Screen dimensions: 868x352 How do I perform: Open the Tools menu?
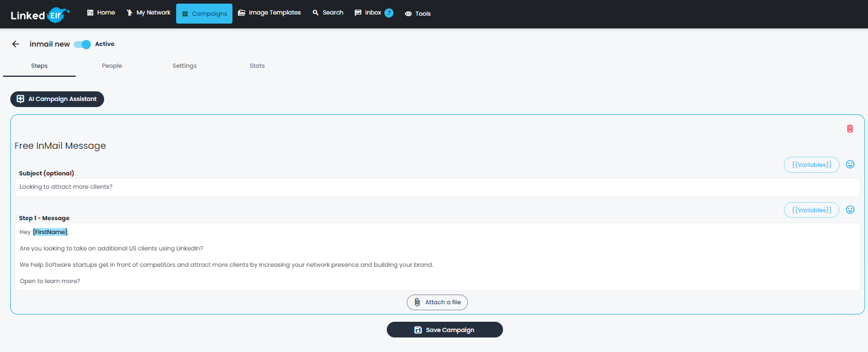click(x=418, y=13)
